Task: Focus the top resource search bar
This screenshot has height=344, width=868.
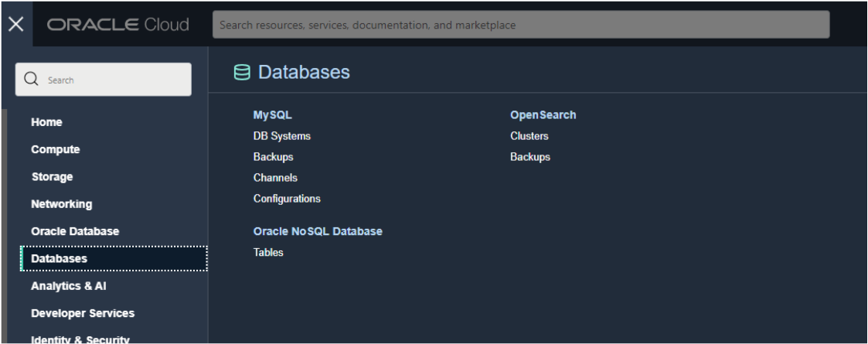Action: 521,25
